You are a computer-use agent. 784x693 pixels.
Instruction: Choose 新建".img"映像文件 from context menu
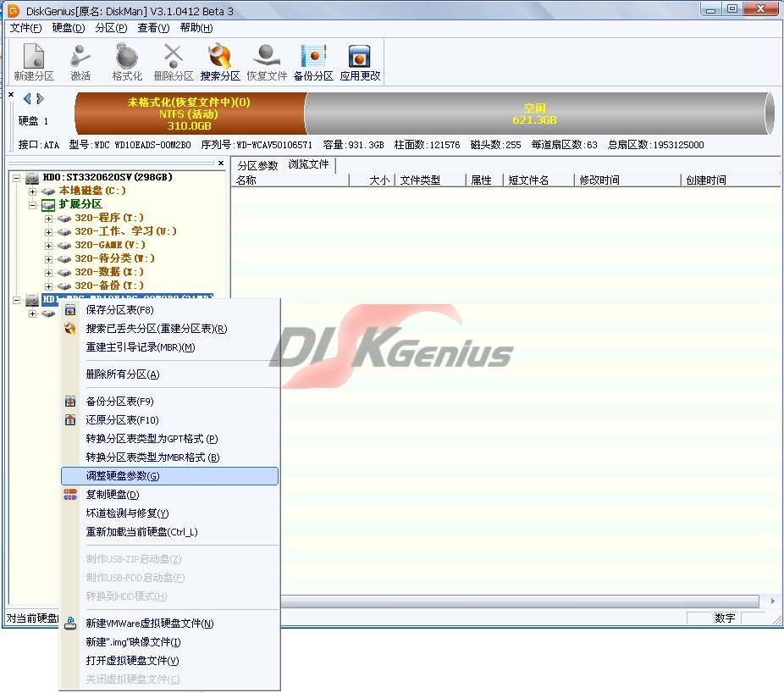point(169,642)
